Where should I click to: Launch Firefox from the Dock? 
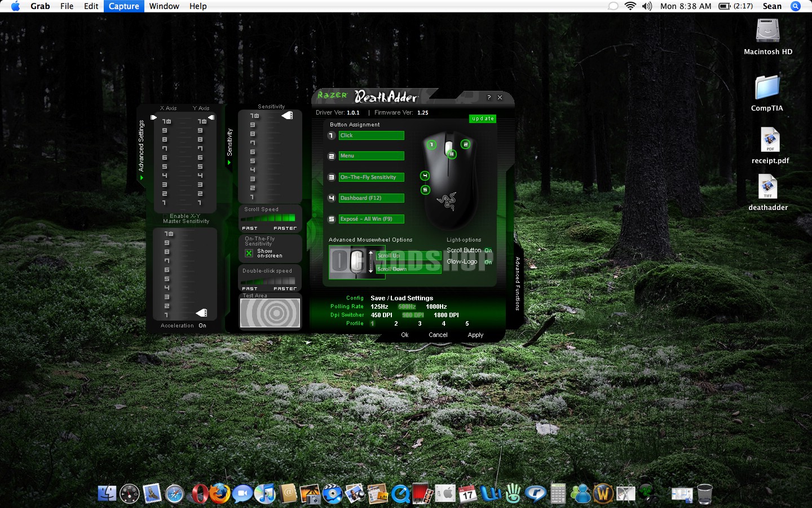pyautogui.click(x=220, y=493)
